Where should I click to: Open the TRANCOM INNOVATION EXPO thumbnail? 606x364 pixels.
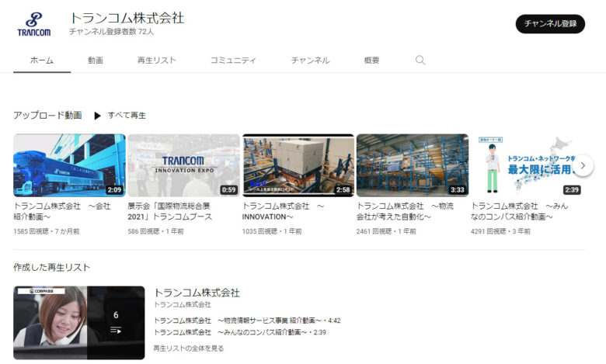coord(184,165)
